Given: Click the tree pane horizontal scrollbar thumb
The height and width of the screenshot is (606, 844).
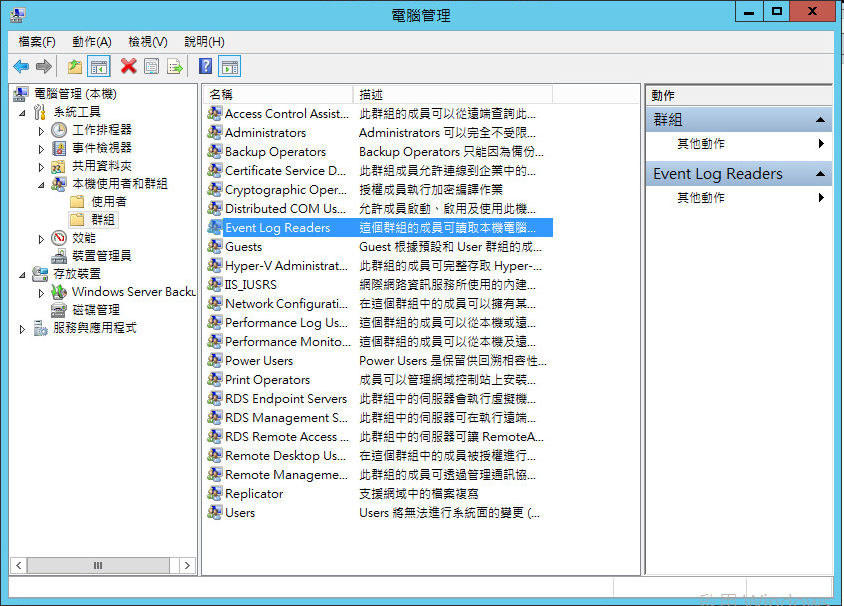Looking at the screenshot, I should pos(99,565).
